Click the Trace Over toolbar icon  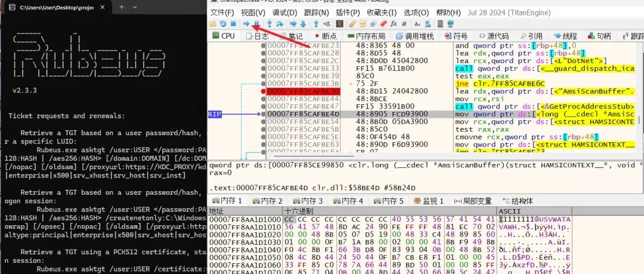(303, 23)
